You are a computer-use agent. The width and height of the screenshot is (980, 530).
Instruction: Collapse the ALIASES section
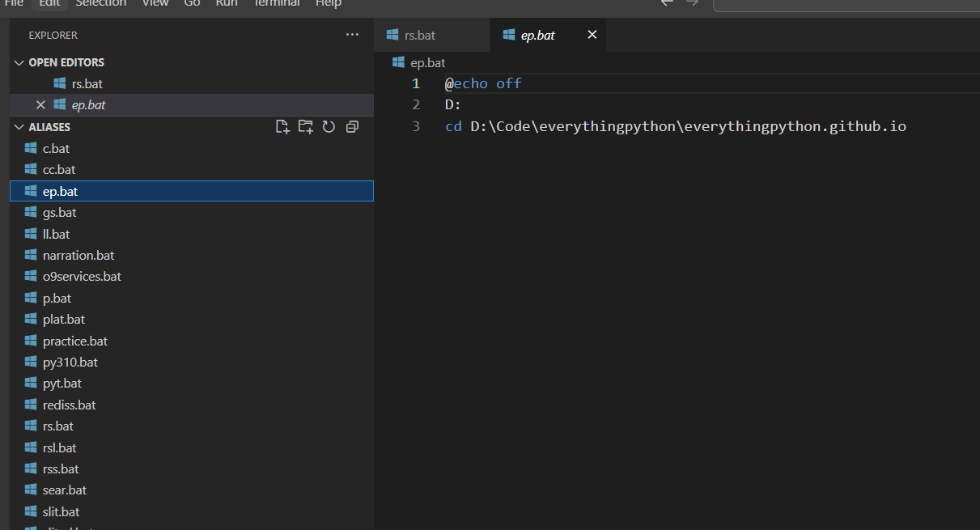[x=19, y=127]
